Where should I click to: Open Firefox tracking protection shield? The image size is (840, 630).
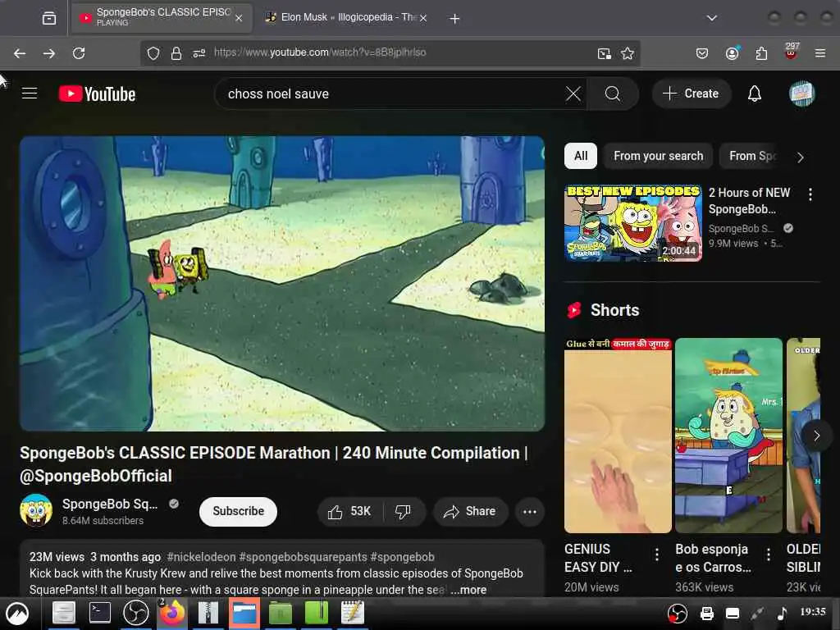(153, 53)
